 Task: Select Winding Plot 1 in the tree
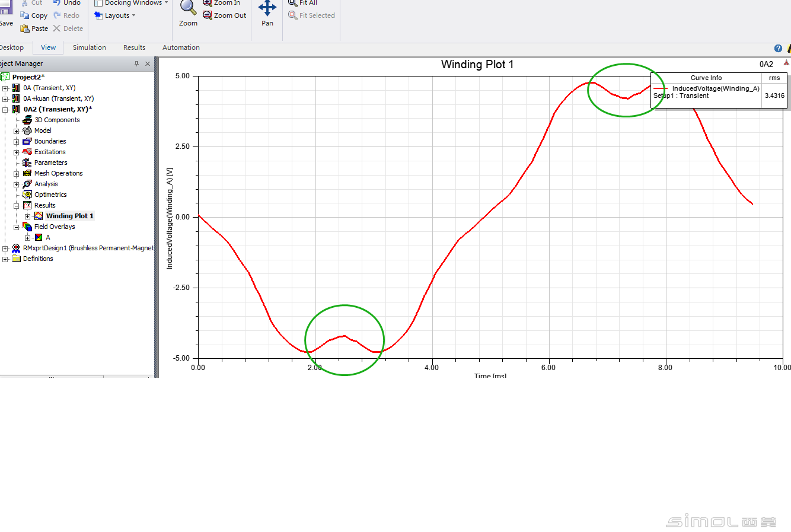(69, 216)
